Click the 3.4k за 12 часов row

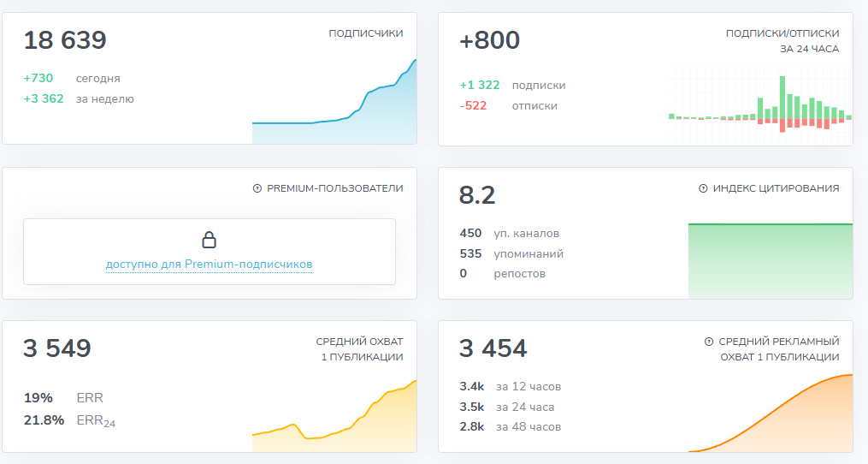tap(511, 386)
